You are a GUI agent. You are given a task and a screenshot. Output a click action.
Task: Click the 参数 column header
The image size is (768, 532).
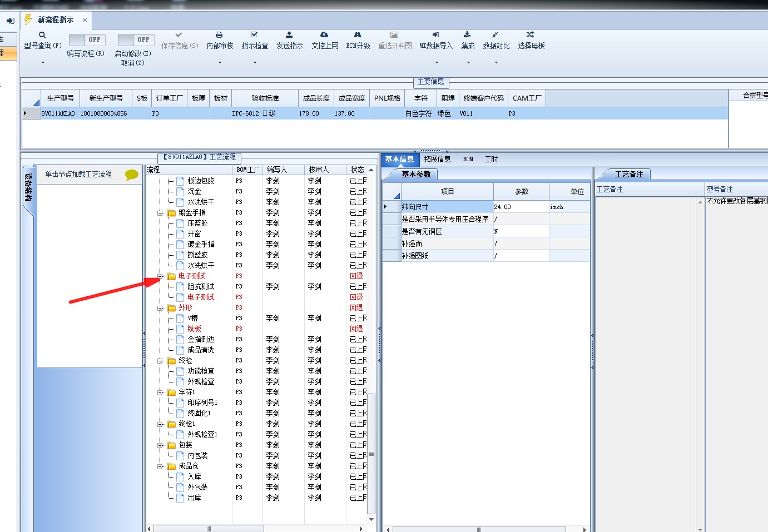pos(521,192)
